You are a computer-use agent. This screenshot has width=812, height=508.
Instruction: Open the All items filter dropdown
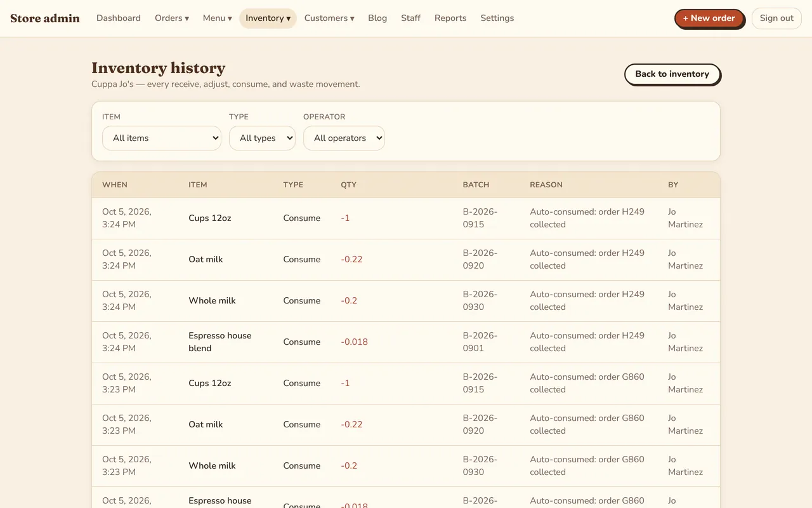point(162,138)
